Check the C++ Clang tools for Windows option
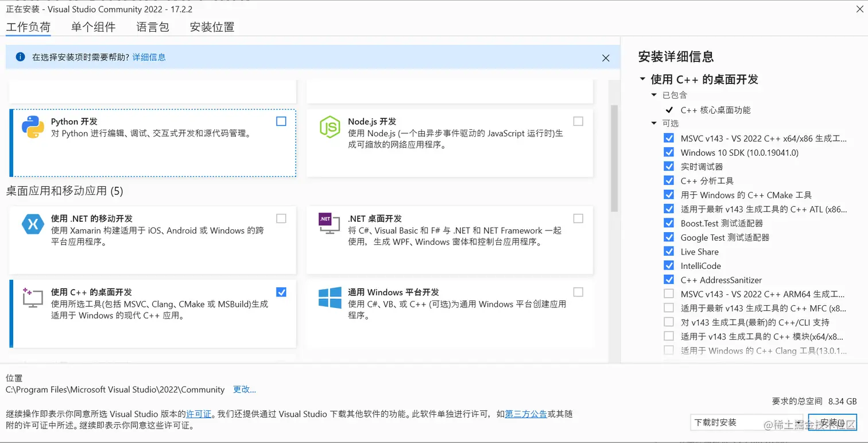Image resolution: width=868 pixels, height=443 pixels. click(669, 350)
